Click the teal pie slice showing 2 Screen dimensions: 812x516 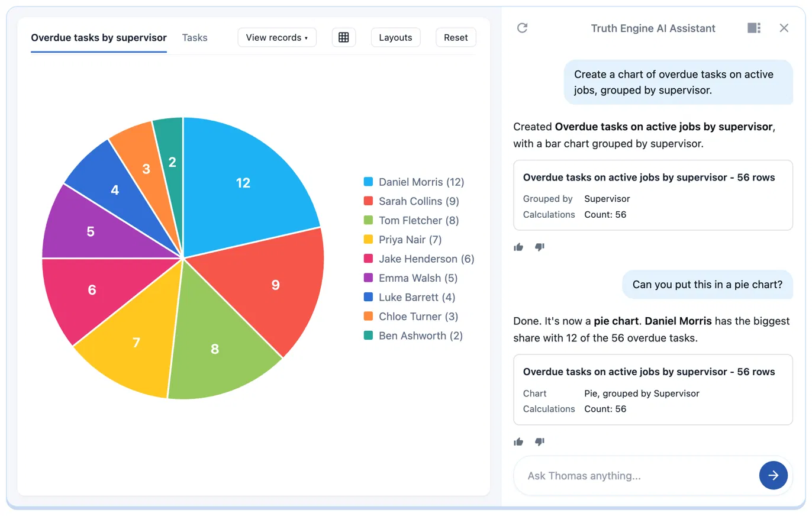pos(172,162)
